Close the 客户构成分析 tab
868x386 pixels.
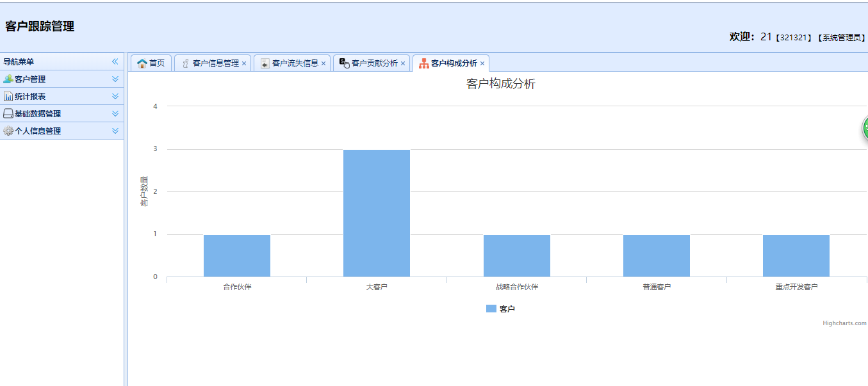[x=482, y=64]
